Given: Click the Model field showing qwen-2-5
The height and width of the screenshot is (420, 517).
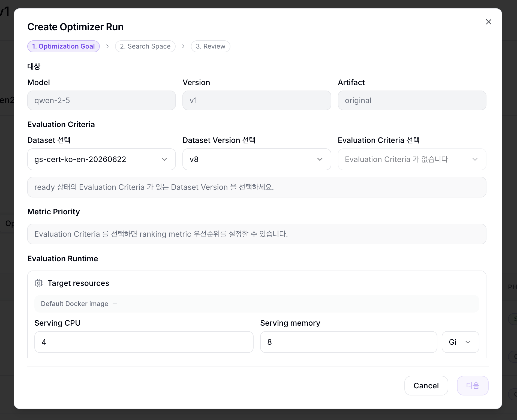Looking at the screenshot, I should pos(101,100).
